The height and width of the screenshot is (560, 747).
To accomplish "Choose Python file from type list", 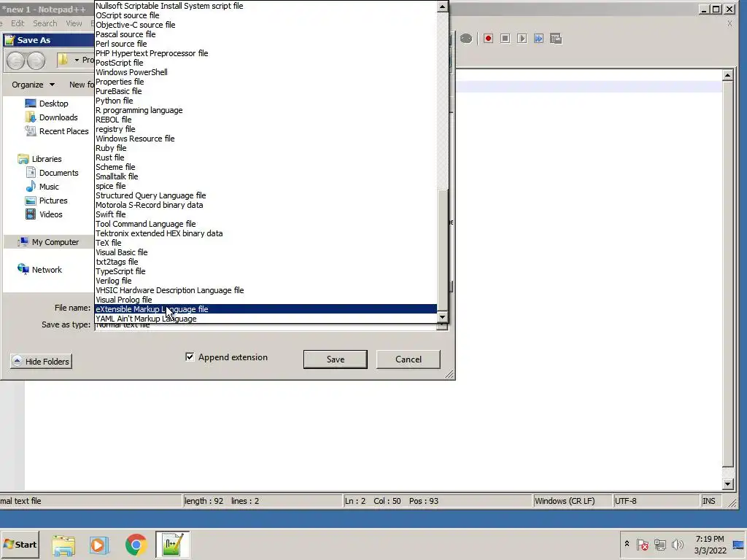I will coord(266,101).
